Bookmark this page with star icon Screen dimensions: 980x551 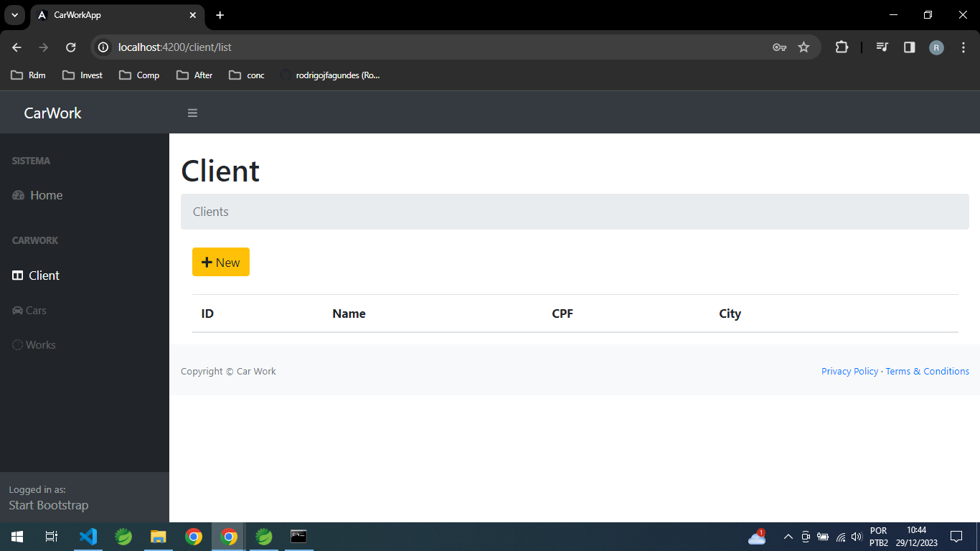click(804, 47)
